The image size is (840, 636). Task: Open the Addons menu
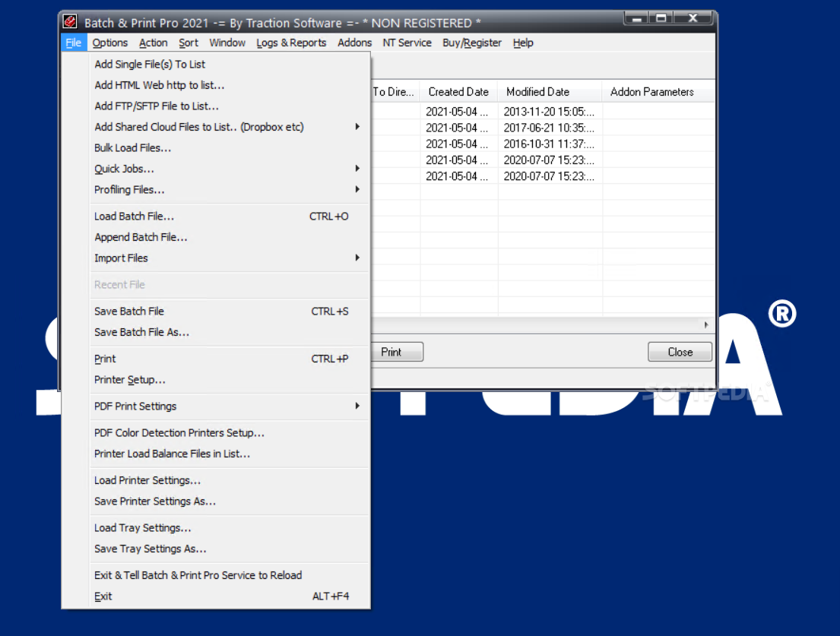tap(355, 43)
